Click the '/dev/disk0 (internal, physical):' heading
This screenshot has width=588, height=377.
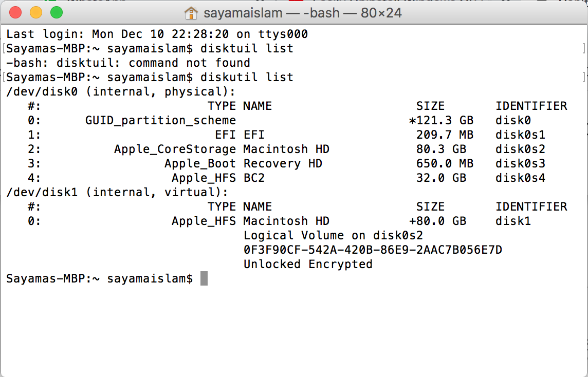[x=121, y=92]
